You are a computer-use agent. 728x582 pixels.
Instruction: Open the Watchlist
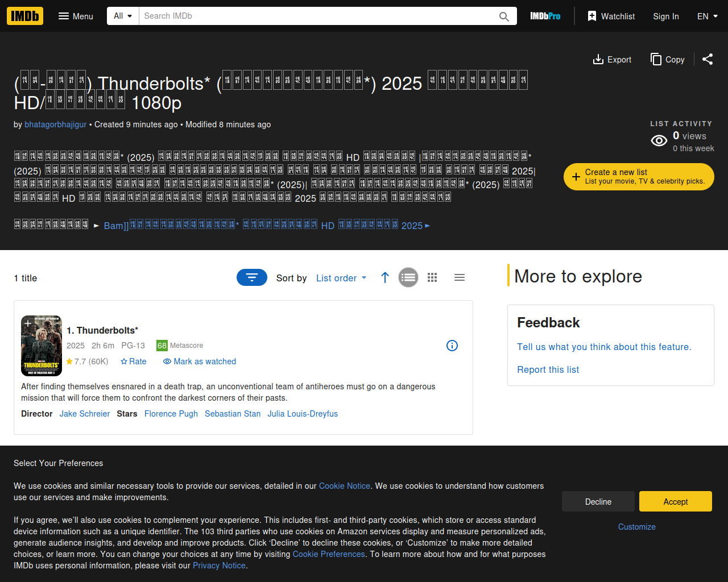(611, 16)
